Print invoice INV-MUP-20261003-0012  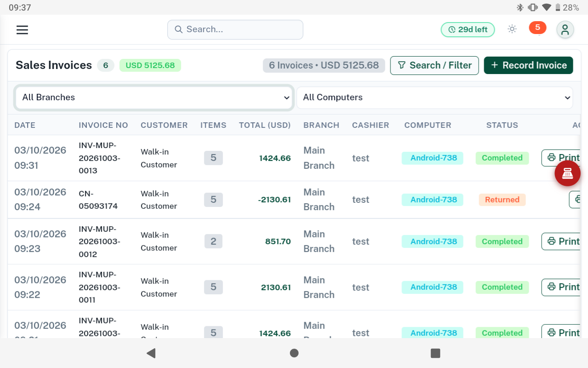[561, 241]
